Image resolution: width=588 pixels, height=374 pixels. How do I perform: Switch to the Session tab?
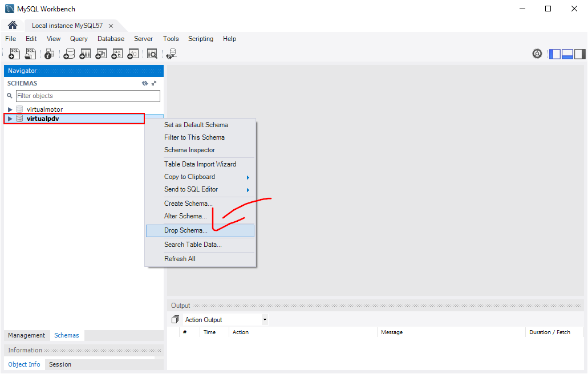[x=60, y=364]
